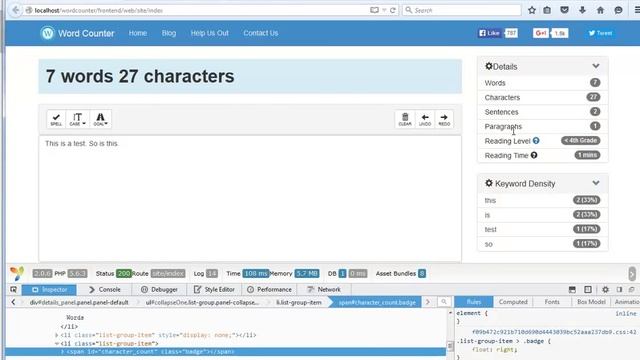The image size is (640, 360).
Task: Click the Keyword Density gear icon
Action: 489,183
